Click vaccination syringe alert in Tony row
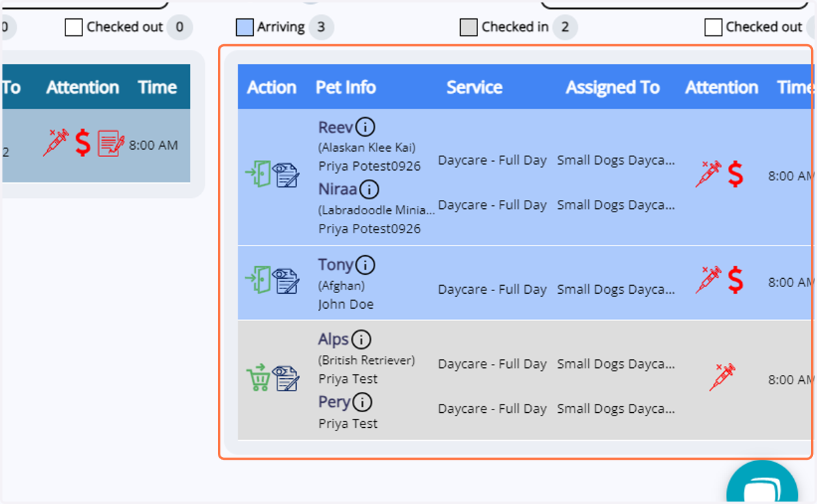Image resolution: width=817 pixels, height=504 pixels. [708, 280]
